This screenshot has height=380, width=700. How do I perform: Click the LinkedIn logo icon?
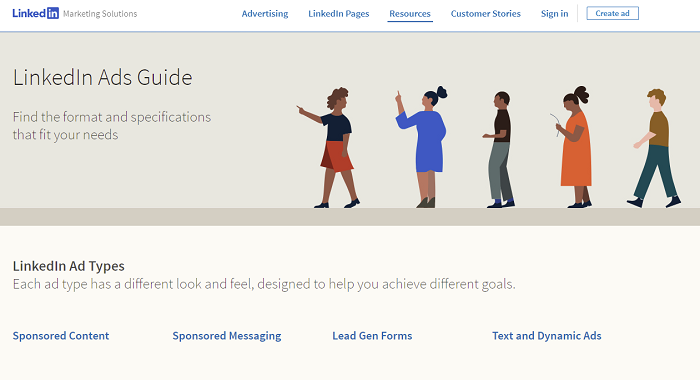[x=36, y=13]
